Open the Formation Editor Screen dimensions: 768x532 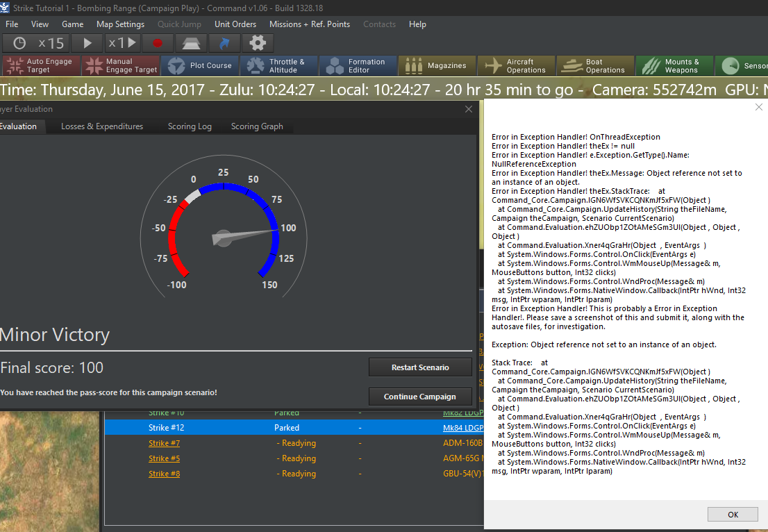[x=358, y=66]
